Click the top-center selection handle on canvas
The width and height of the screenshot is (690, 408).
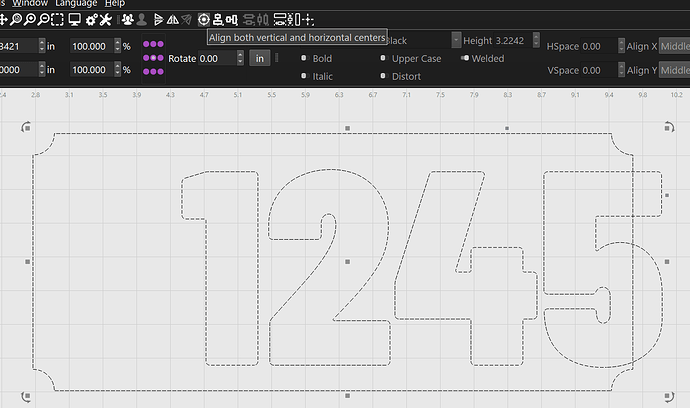click(x=347, y=128)
